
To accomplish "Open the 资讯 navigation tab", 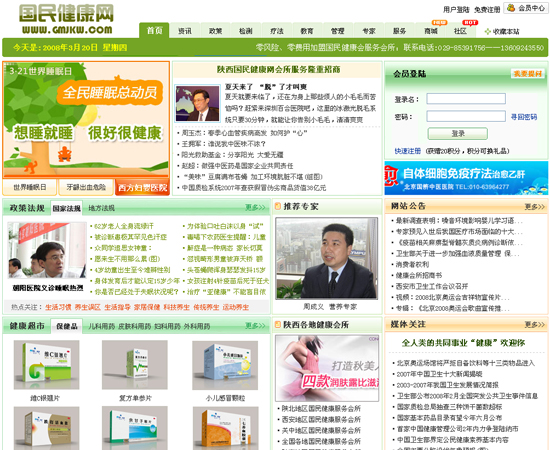I will (185, 31).
